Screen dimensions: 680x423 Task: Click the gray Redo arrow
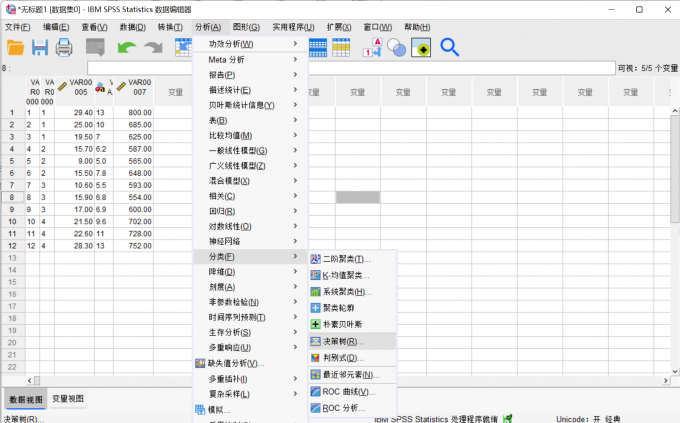click(153, 47)
